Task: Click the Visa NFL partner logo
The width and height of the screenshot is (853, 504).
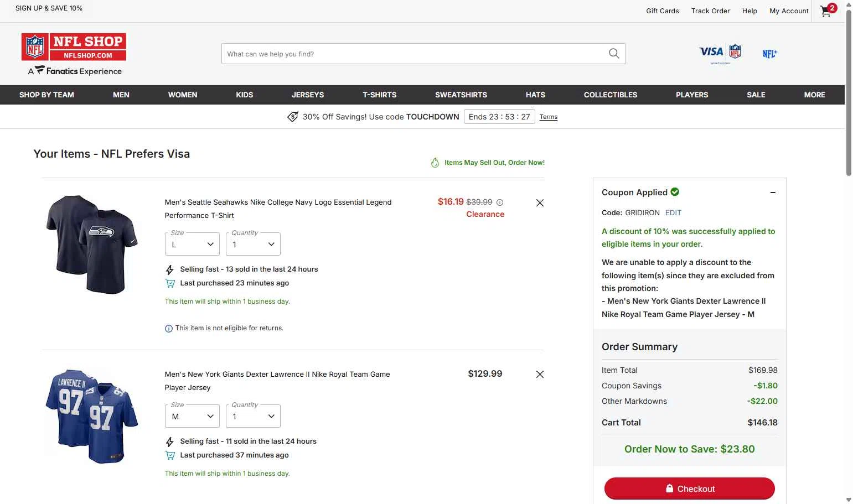Action: click(720, 53)
